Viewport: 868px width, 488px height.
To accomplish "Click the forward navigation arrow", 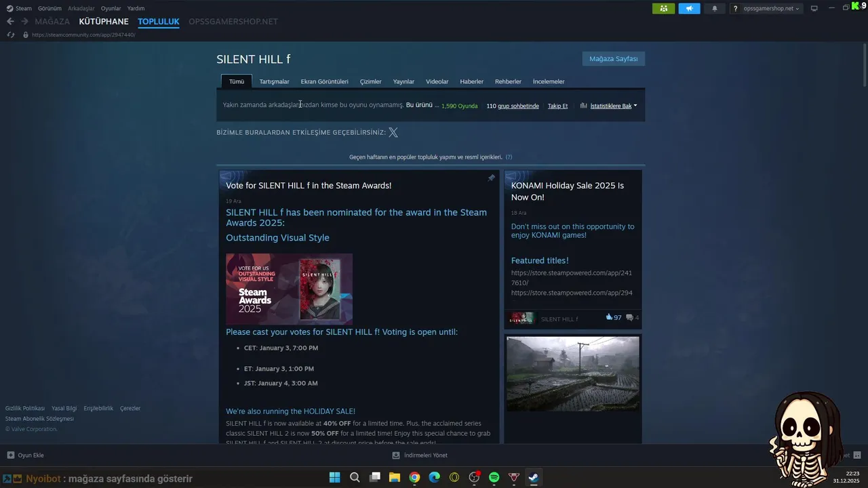I will coord(24,22).
